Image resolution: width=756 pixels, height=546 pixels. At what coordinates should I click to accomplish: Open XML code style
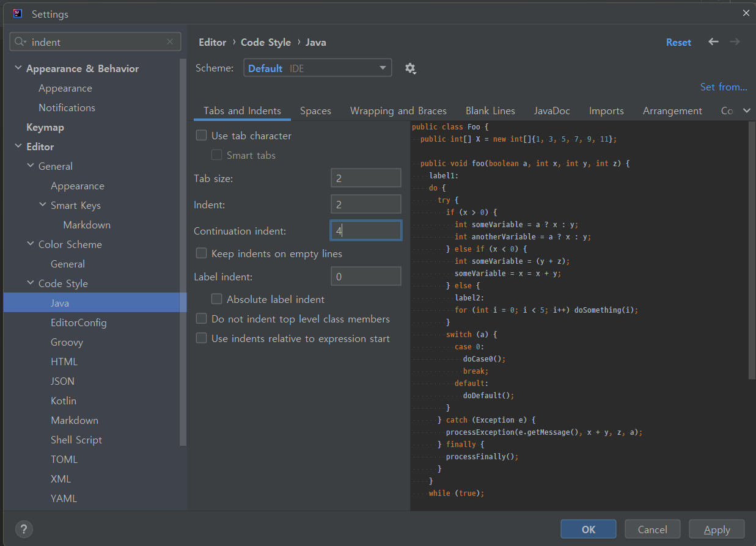pyautogui.click(x=61, y=479)
